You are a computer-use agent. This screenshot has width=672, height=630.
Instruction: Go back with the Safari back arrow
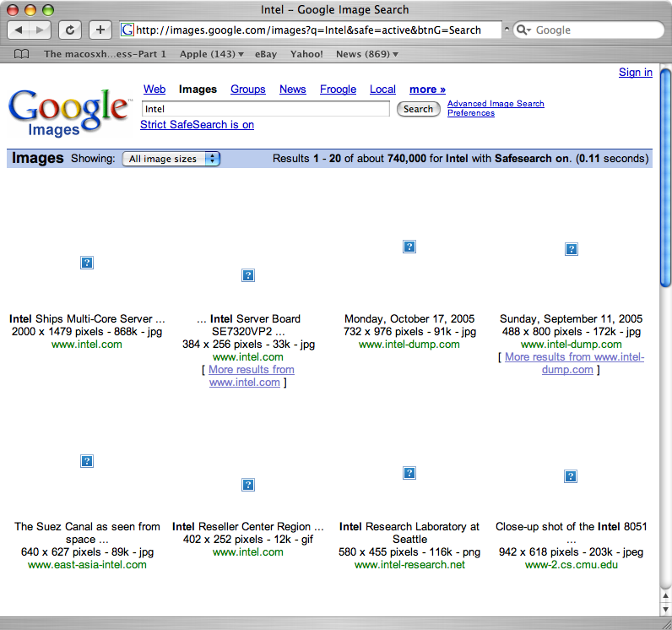pos(19,30)
